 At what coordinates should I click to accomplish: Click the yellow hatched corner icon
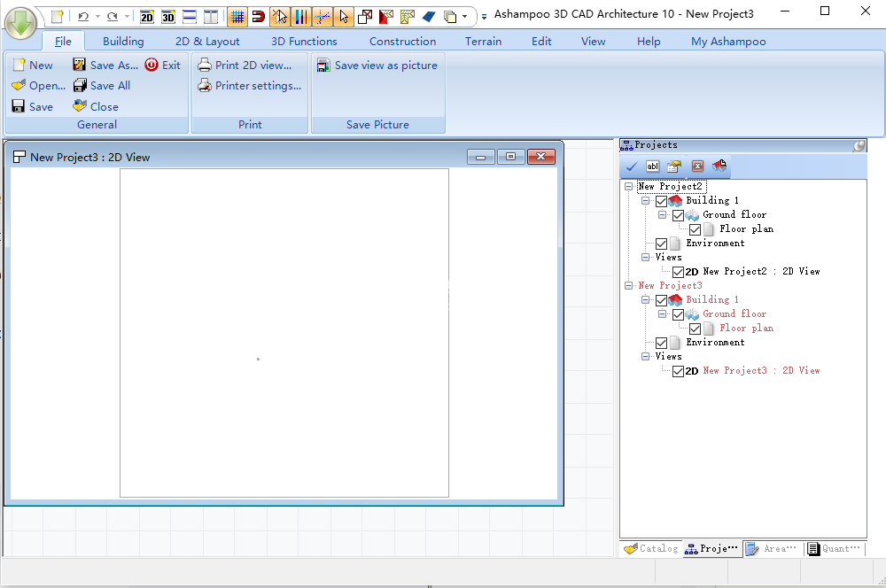coord(408,17)
